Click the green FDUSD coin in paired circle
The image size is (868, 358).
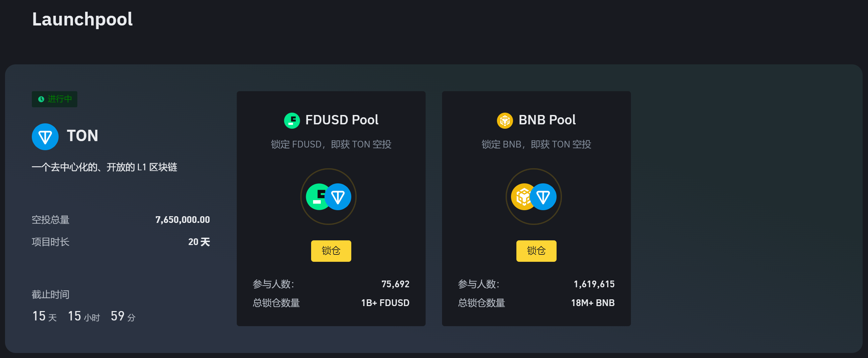[316, 197]
